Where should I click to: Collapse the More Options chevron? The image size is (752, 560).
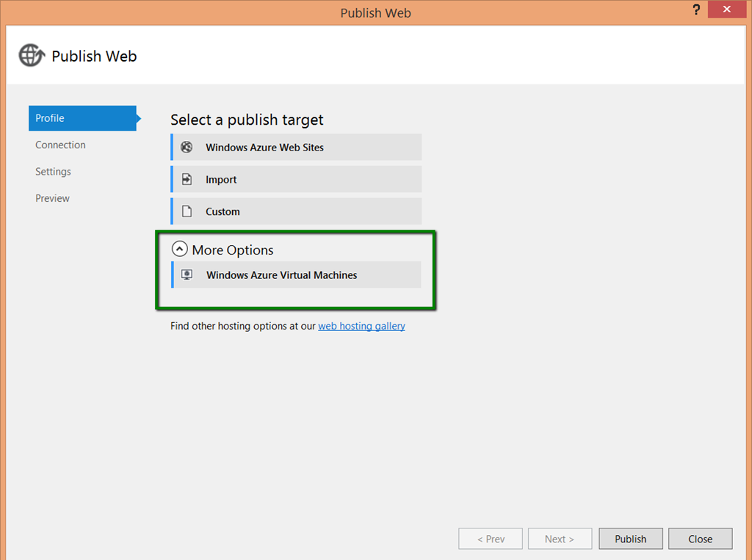point(179,249)
